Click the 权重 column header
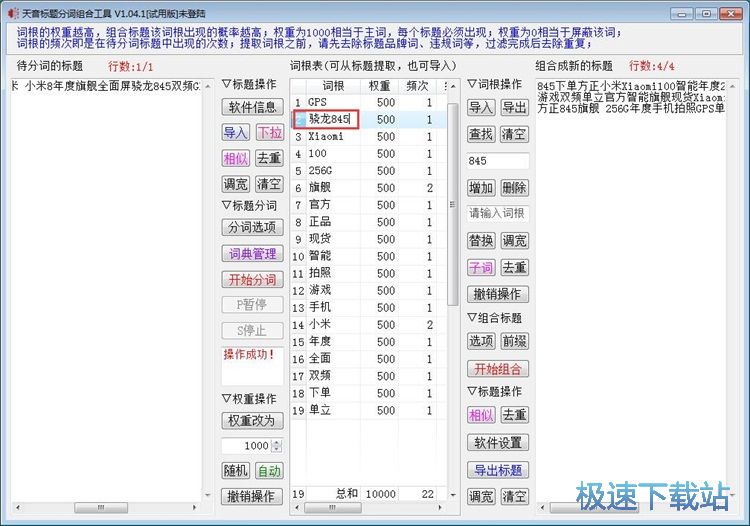This screenshot has width=750, height=526. (380, 86)
